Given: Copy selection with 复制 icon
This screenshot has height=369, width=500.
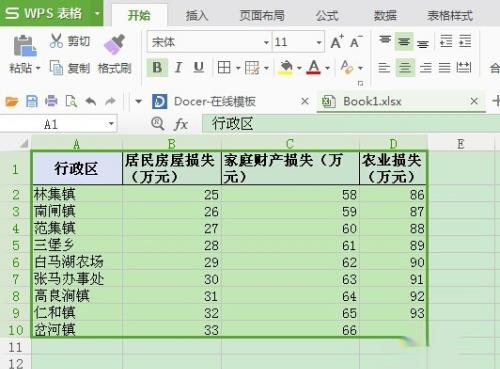Looking at the screenshot, I should coord(56,68).
